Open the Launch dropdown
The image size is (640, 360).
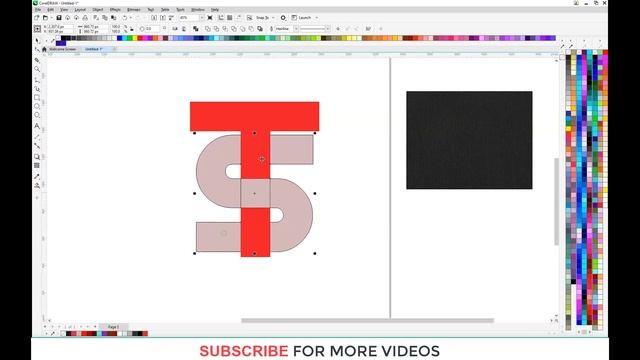point(317,18)
